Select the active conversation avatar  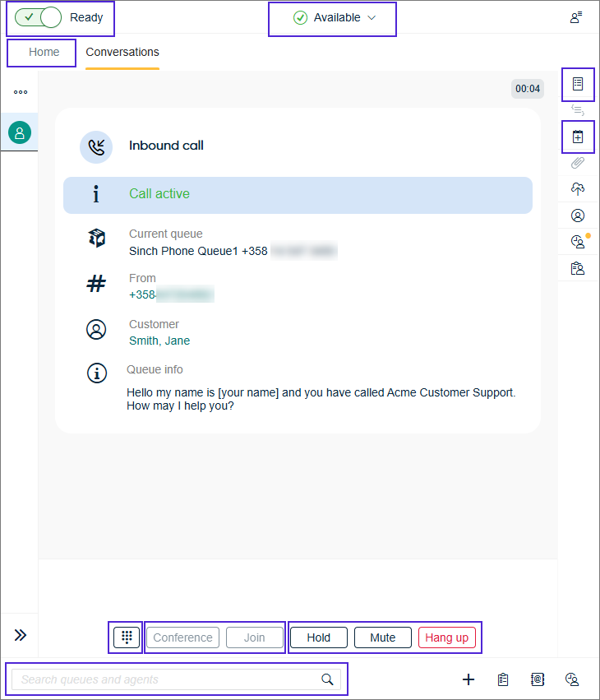(20, 132)
